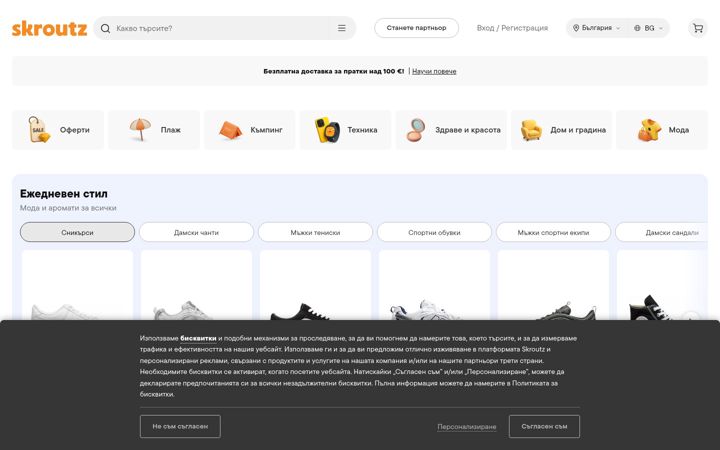The image size is (720, 450).
Task: Open the second white sneaker product card
Action: (x=196, y=285)
